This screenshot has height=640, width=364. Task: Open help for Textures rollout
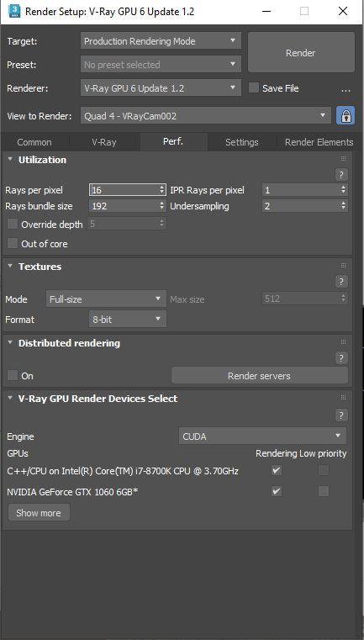click(x=341, y=281)
